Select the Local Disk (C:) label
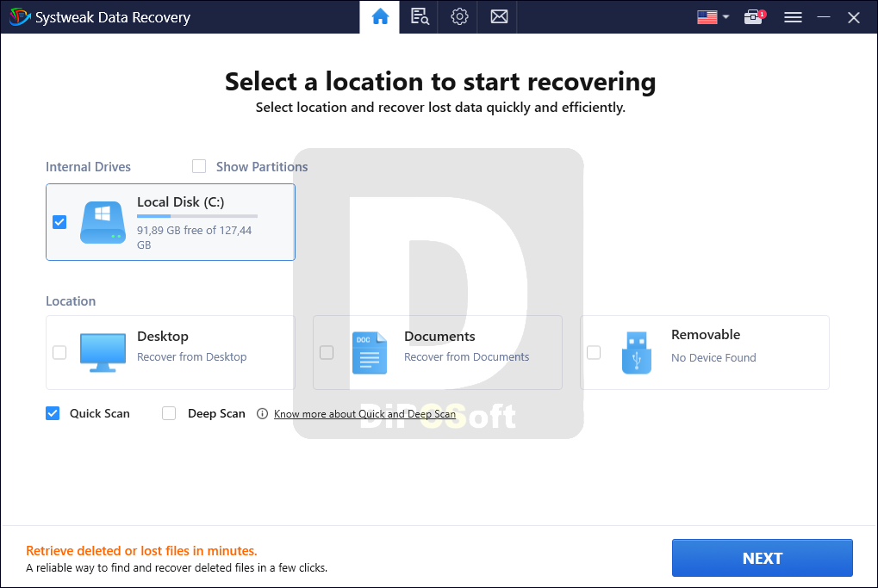This screenshot has width=878, height=588. click(x=180, y=202)
